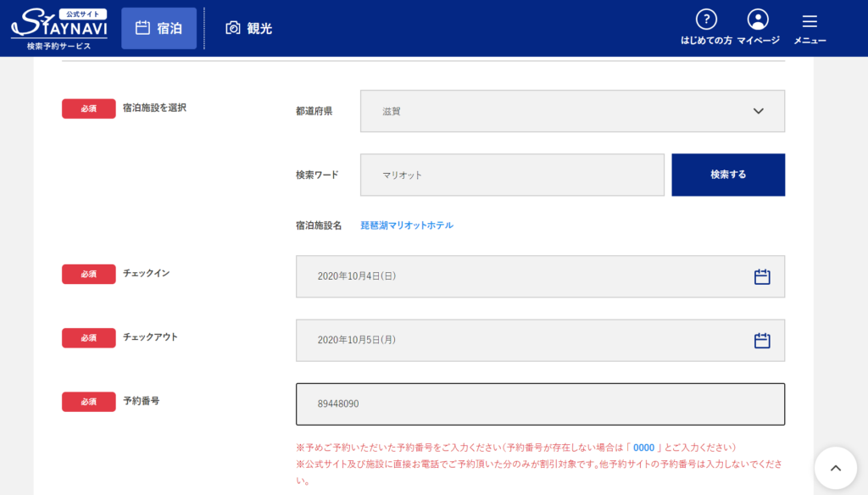Focus the 検索ワード field containing マリオット

pos(512,175)
